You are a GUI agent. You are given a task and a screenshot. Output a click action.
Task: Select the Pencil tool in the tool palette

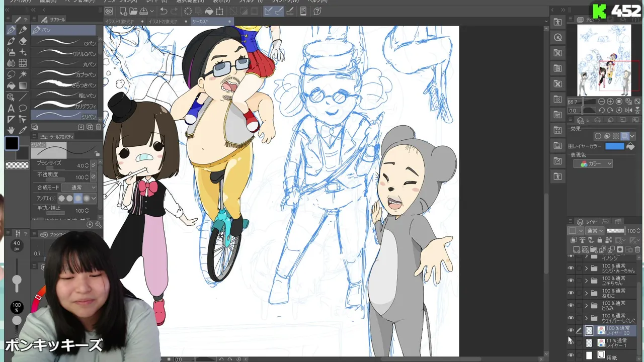coord(23,30)
